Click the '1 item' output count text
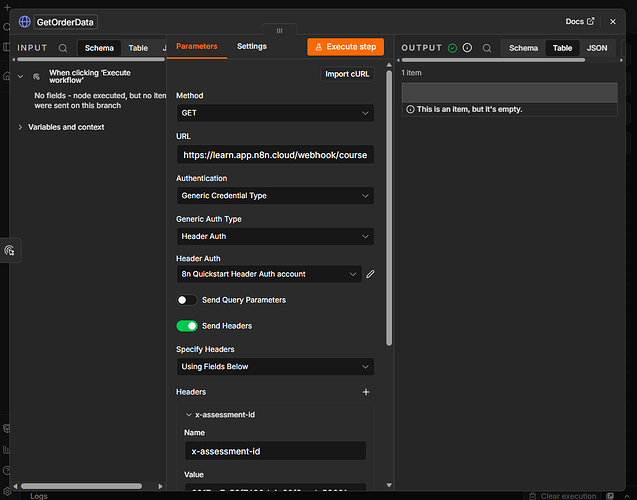The width and height of the screenshot is (637, 500). pos(411,73)
